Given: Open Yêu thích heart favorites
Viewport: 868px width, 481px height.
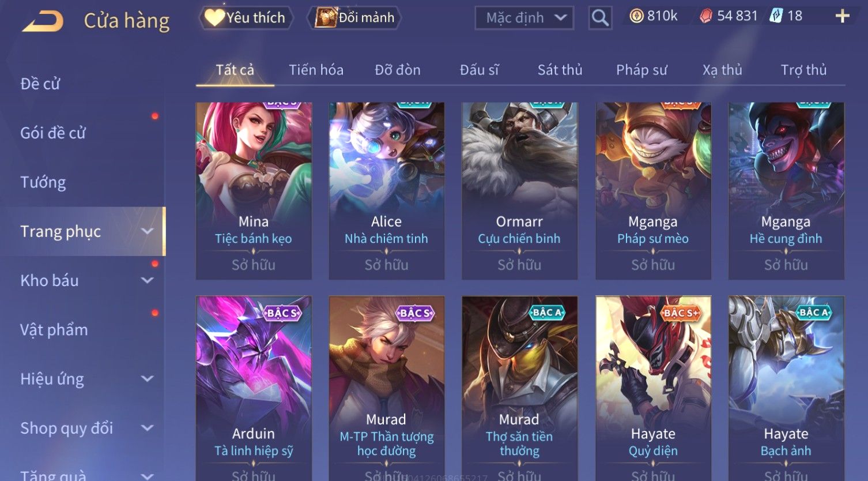Looking at the screenshot, I should coord(246,18).
